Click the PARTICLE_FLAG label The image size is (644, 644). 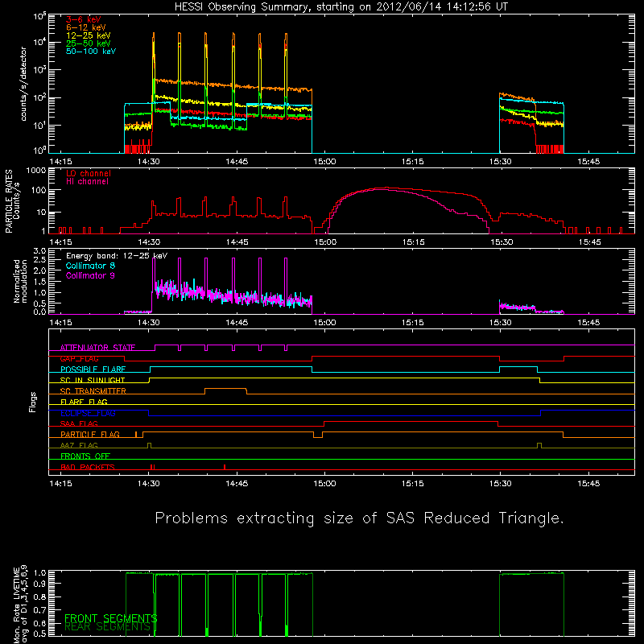(x=90, y=434)
